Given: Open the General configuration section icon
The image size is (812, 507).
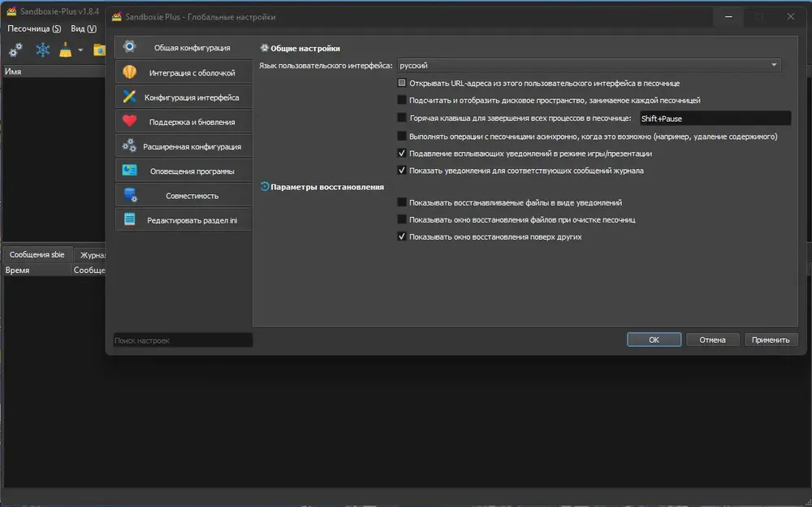Looking at the screenshot, I should click(x=129, y=46).
